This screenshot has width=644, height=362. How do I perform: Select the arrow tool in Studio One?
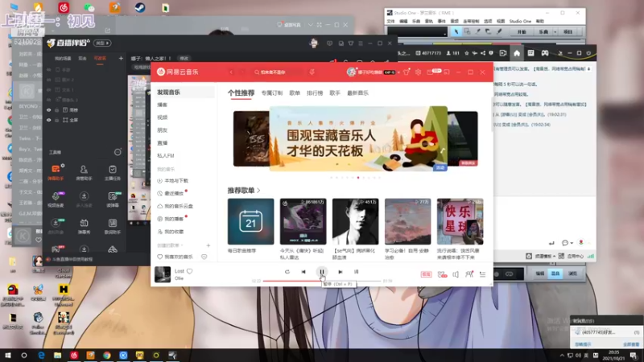click(x=456, y=31)
